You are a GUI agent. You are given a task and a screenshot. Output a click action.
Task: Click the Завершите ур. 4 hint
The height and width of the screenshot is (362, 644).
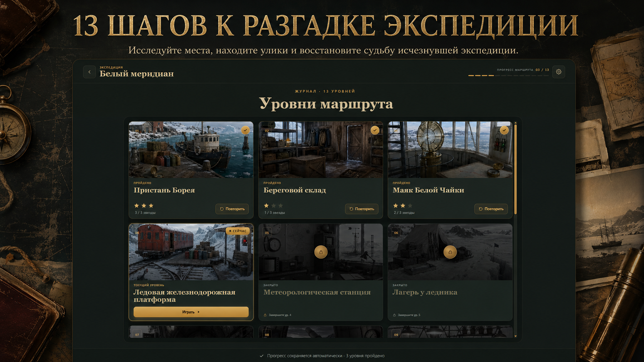pyautogui.click(x=280, y=315)
